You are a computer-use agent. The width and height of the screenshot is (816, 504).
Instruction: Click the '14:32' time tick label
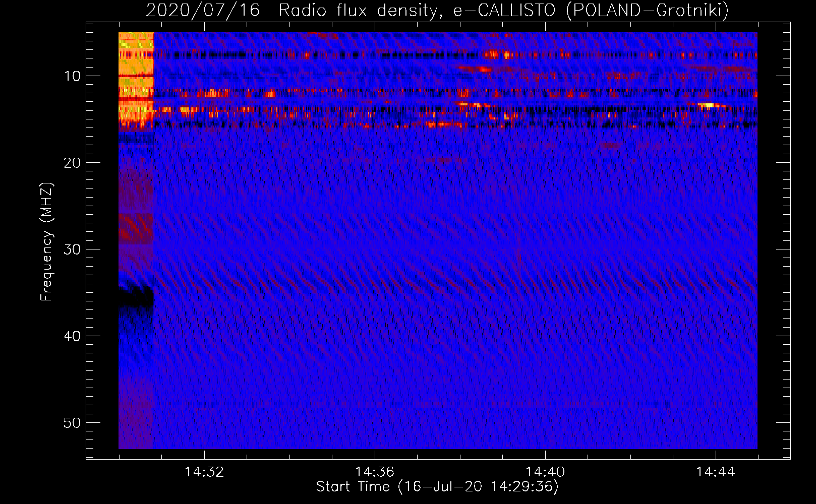(x=204, y=472)
